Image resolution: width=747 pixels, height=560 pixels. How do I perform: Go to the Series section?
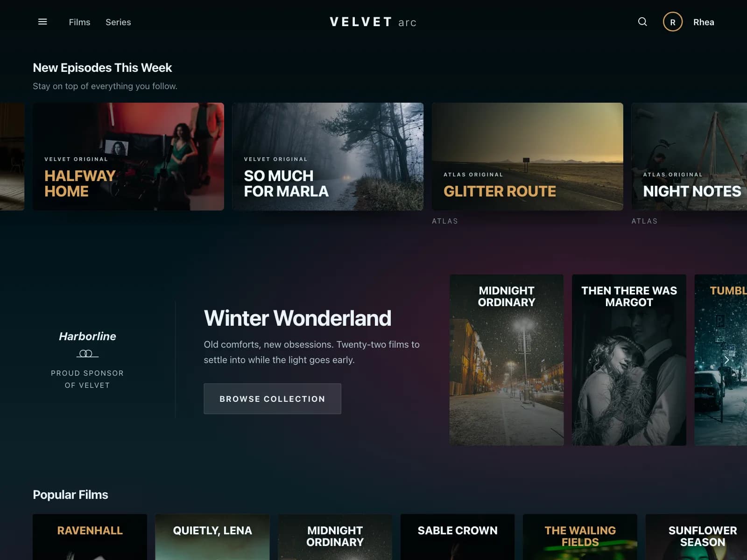pos(118,22)
